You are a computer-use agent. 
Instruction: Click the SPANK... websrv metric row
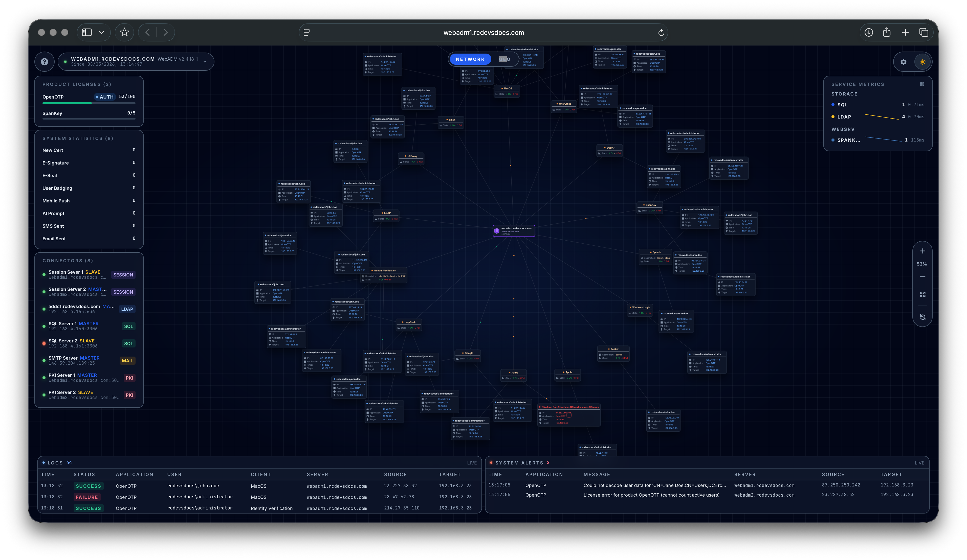point(877,140)
